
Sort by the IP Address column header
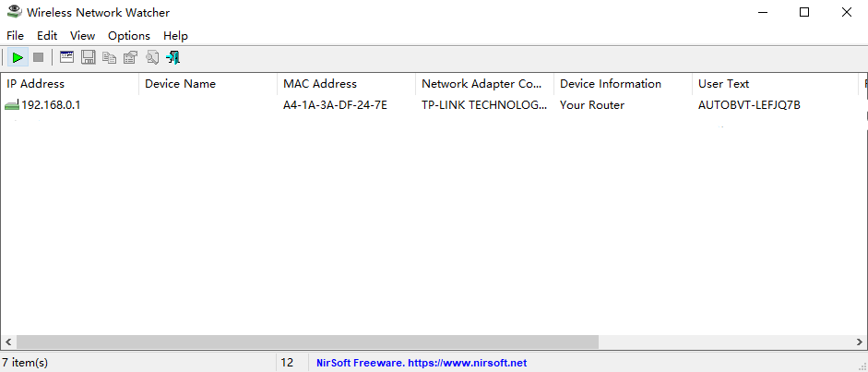pos(36,84)
